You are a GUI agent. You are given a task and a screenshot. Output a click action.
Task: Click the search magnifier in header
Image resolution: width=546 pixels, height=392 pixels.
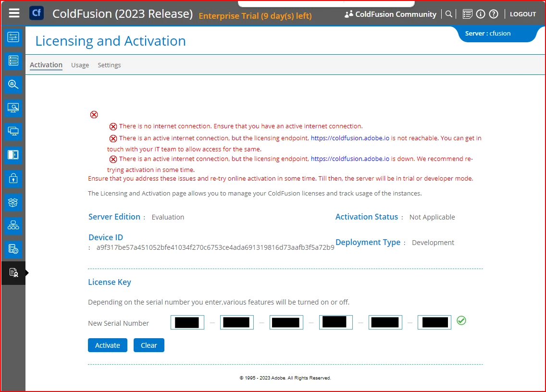click(449, 14)
